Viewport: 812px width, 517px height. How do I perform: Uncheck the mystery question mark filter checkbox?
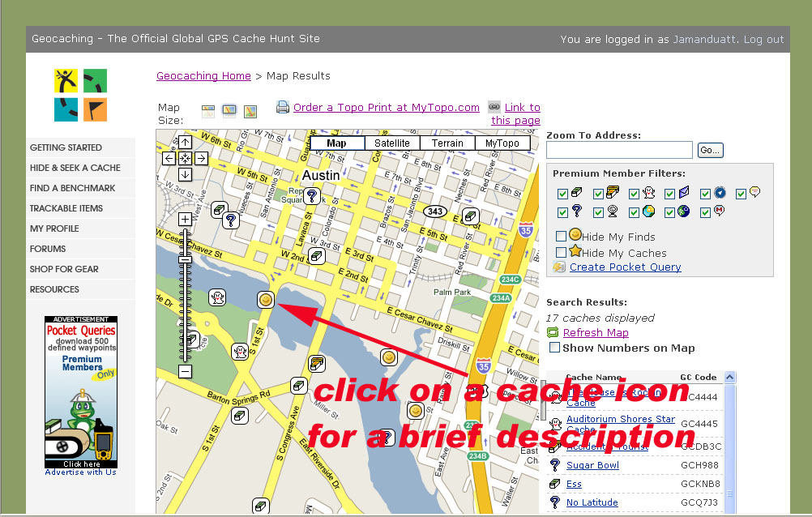coord(562,212)
